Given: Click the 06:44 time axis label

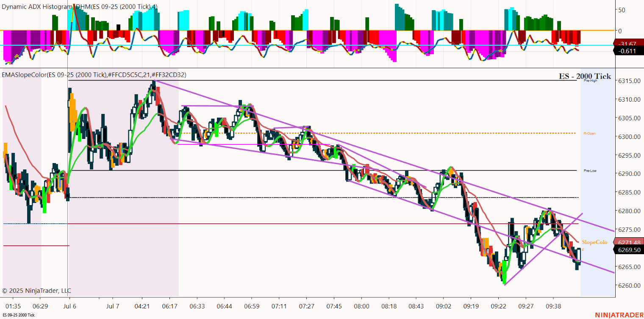Looking at the screenshot, I should pyautogui.click(x=224, y=306).
